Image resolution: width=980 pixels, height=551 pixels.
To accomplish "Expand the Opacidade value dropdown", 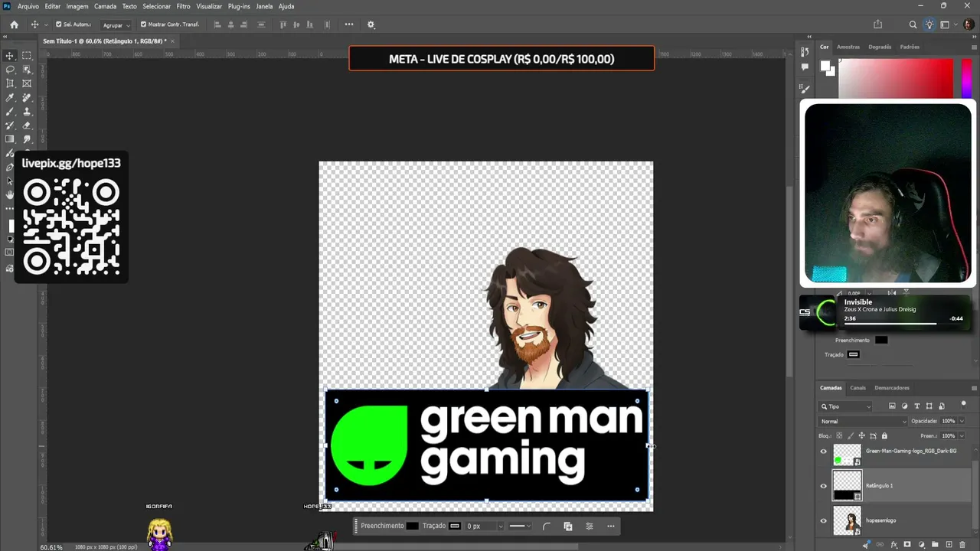I will (x=961, y=421).
